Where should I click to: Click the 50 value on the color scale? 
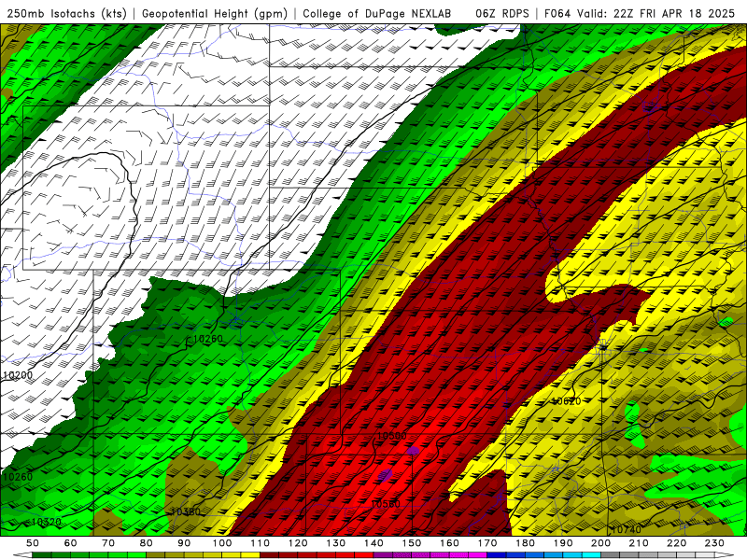[33, 543]
